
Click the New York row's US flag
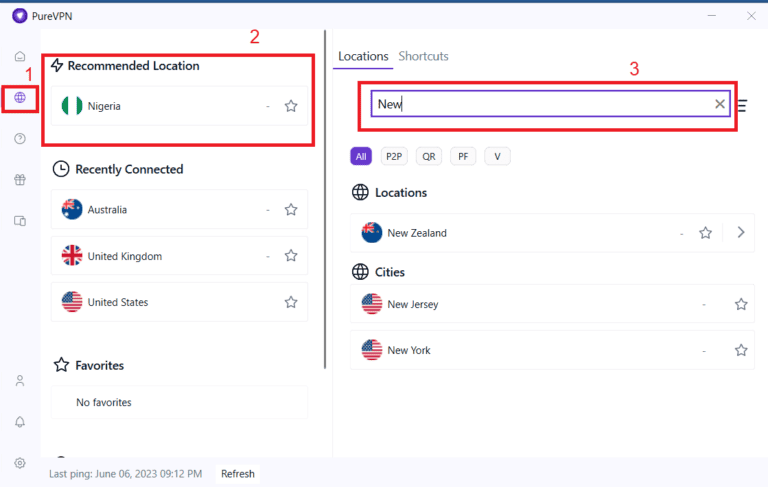tap(372, 350)
